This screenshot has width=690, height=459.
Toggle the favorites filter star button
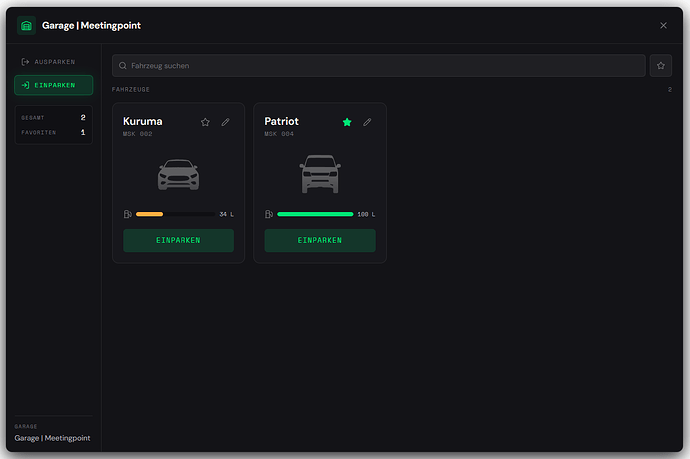click(x=661, y=66)
